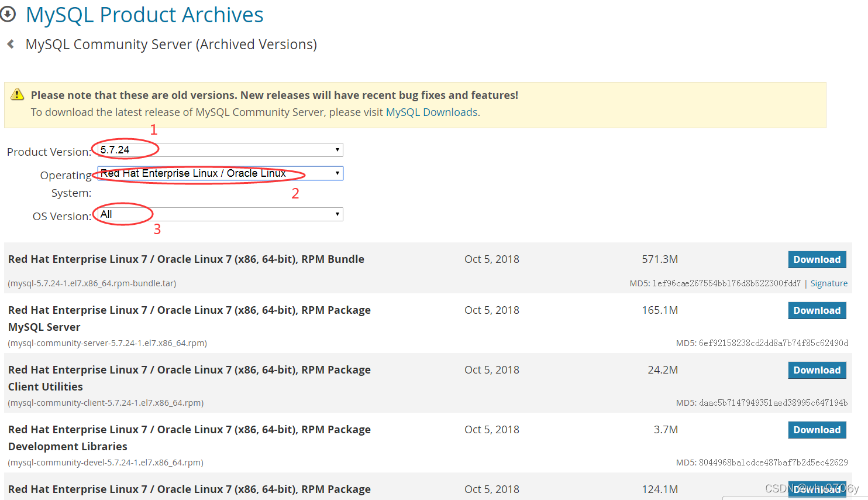The height and width of the screenshot is (500, 868).
Task: Click the 3.7M file size
Action: coord(666,429)
